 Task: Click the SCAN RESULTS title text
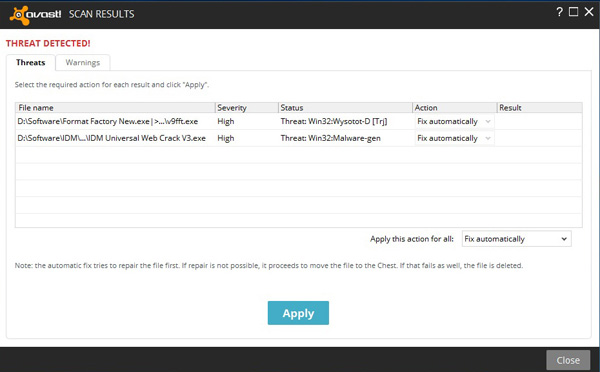(101, 14)
